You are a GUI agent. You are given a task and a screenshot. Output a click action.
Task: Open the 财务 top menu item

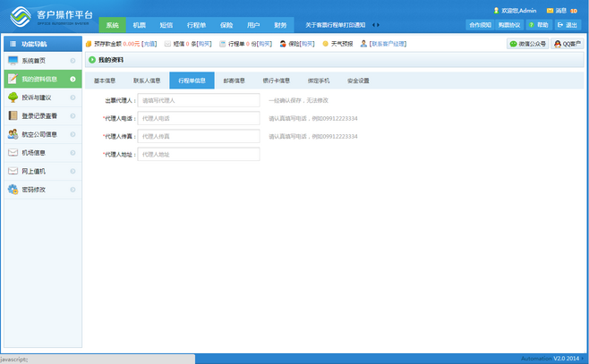(x=280, y=25)
